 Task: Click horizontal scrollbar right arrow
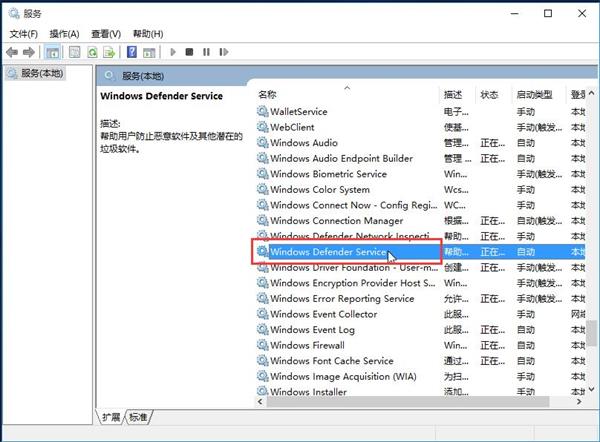coord(579,402)
